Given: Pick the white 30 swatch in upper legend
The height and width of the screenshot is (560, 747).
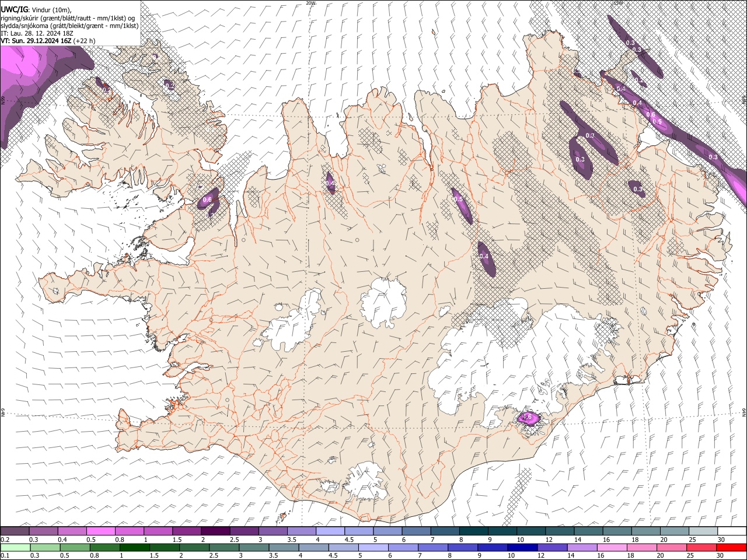Looking at the screenshot, I should pyautogui.click(x=732, y=531).
